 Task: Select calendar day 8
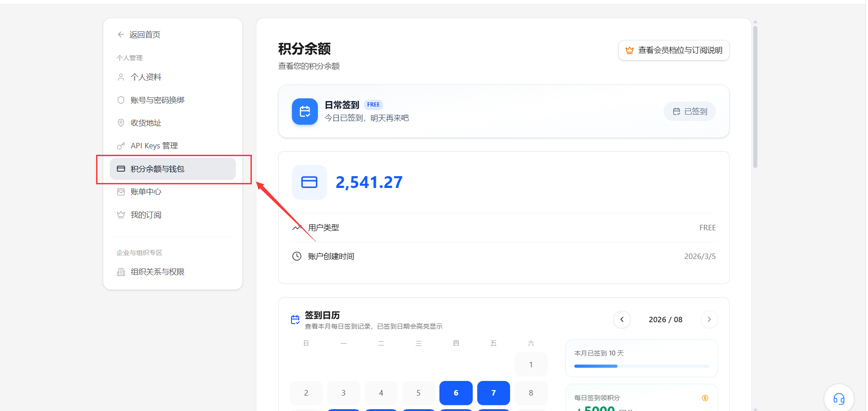pos(531,393)
